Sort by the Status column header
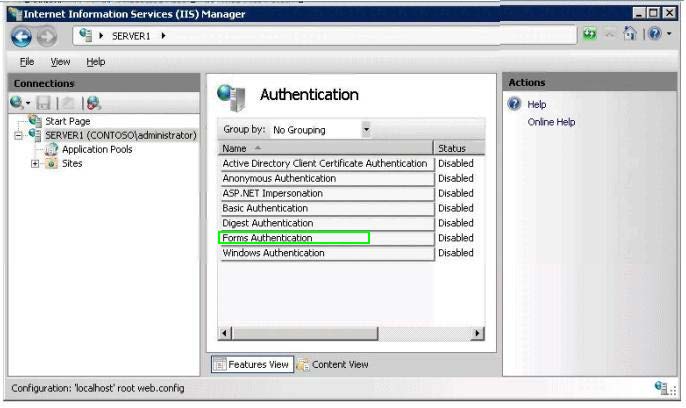The width and height of the screenshot is (686, 408). click(459, 148)
